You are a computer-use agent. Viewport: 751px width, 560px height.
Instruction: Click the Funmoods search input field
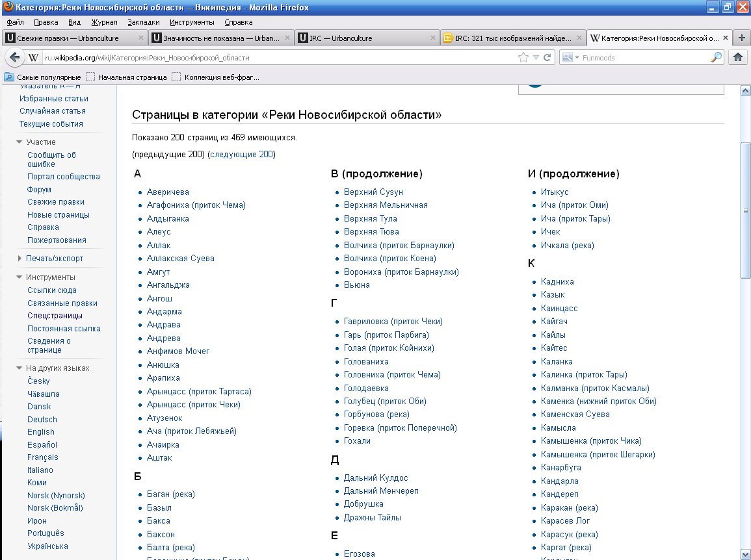(644, 57)
